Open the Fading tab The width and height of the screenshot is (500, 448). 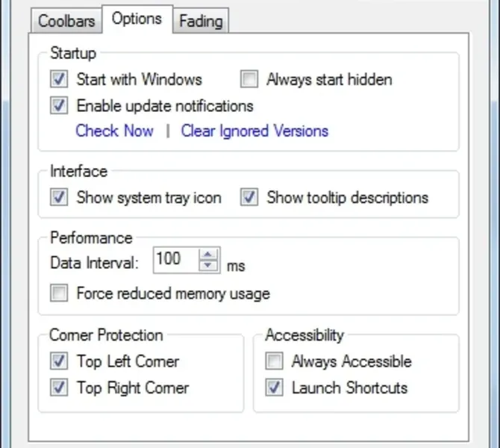(201, 21)
